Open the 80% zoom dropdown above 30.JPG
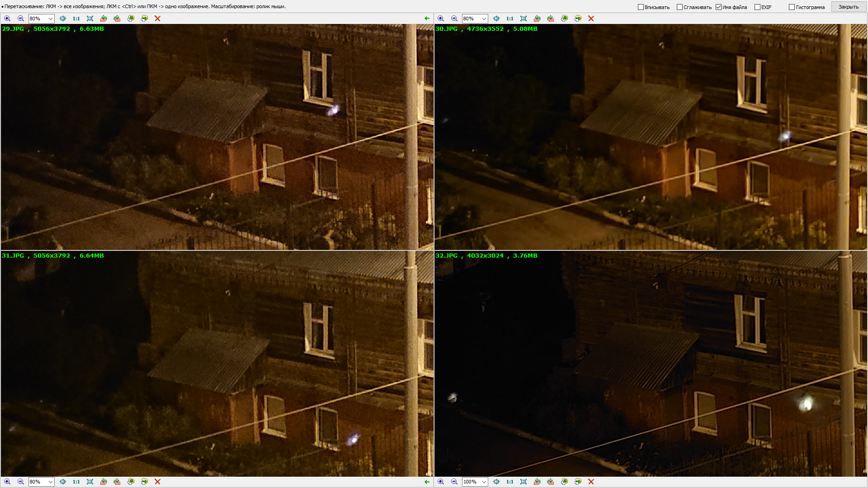868x488 pixels. click(x=484, y=19)
